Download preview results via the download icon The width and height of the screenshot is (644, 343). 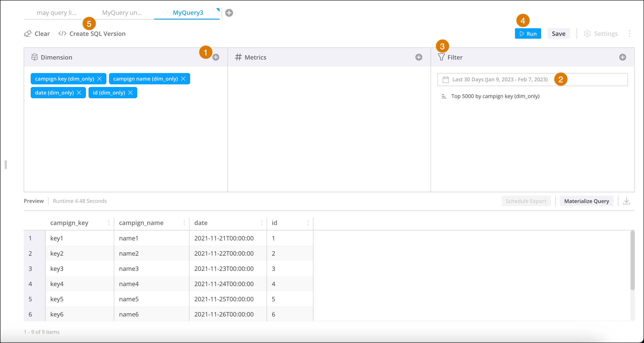(x=627, y=201)
